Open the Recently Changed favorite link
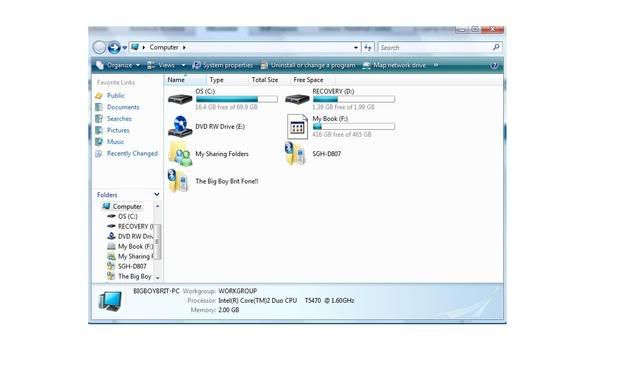The image size is (640, 370). [x=132, y=153]
